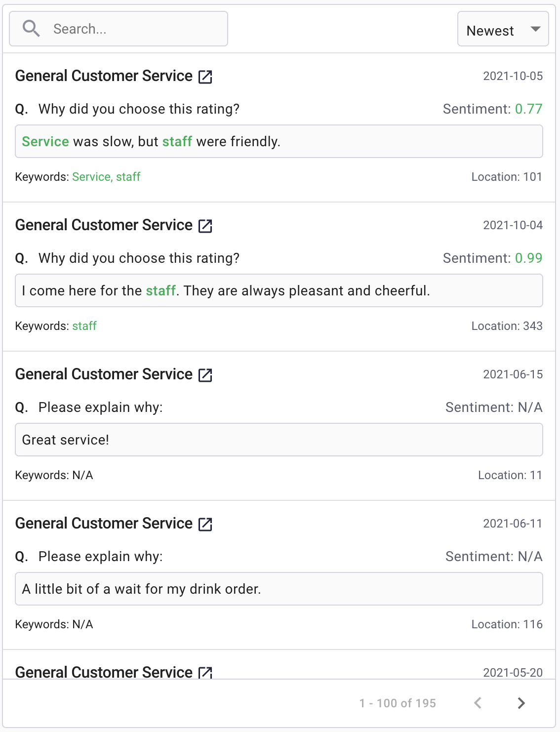The image size is (560, 732).
Task: Go to next page of results
Action: (x=521, y=703)
